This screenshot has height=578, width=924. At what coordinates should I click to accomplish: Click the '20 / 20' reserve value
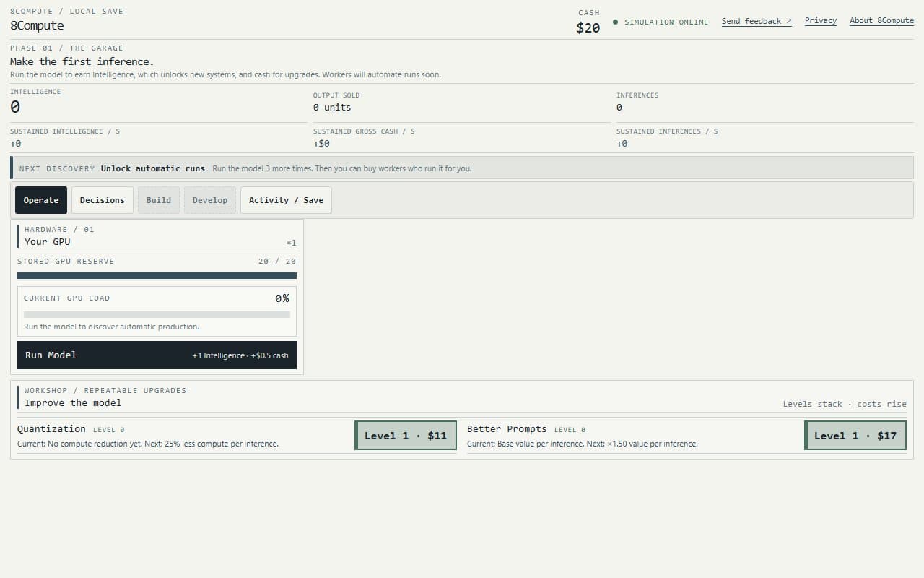(x=277, y=261)
